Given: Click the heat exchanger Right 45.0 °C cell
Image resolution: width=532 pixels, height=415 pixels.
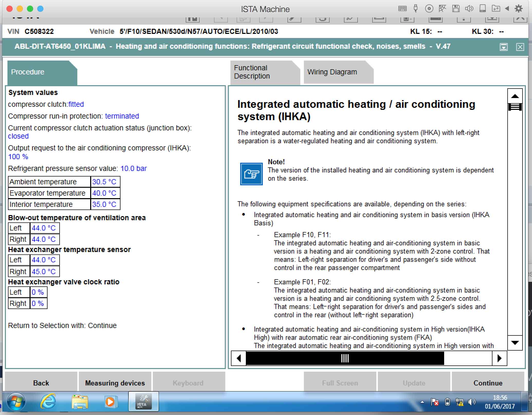Looking at the screenshot, I should (x=45, y=271).
